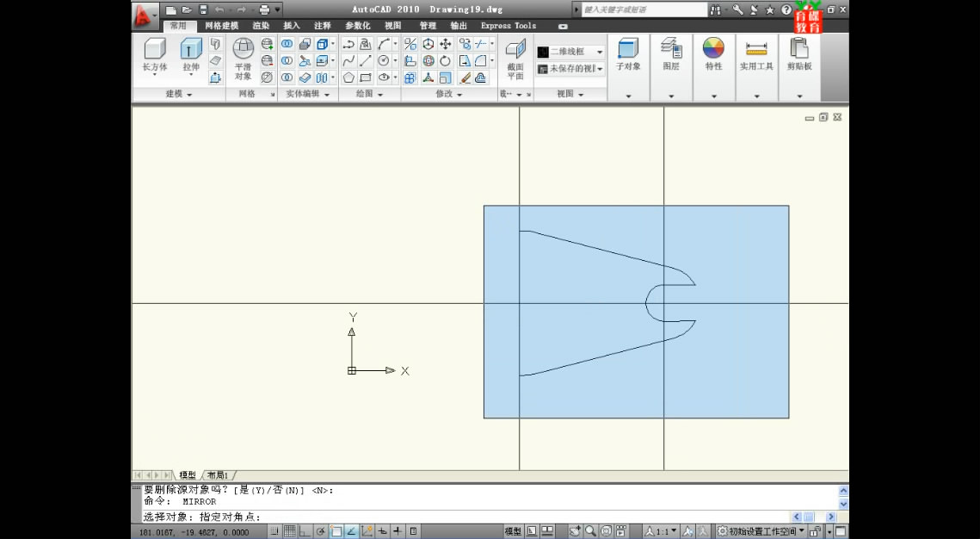Toggle Quick Properties in status bar
Image resolution: width=980 pixels, height=539 pixels.
[413, 531]
